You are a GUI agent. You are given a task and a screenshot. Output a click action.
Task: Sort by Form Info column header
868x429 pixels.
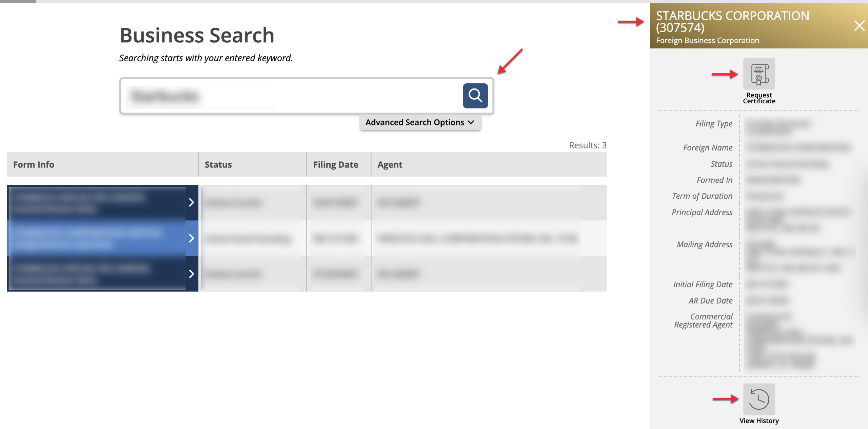[34, 165]
